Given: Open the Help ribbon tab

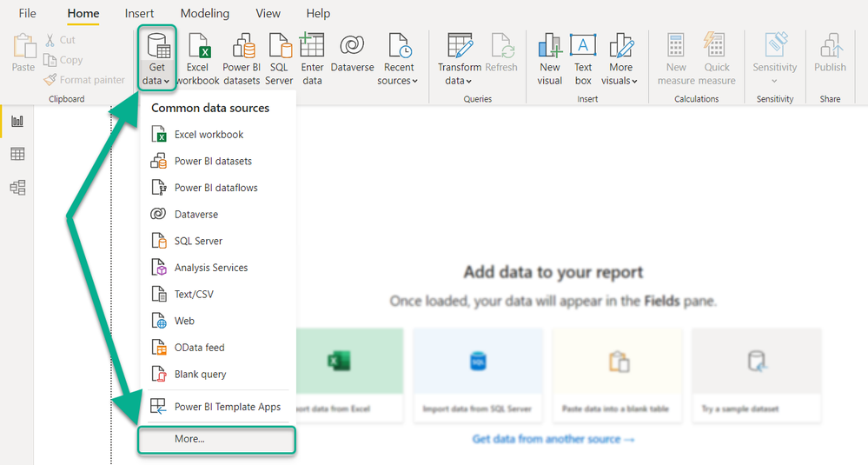Looking at the screenshot, I should (x=318, y=13).
